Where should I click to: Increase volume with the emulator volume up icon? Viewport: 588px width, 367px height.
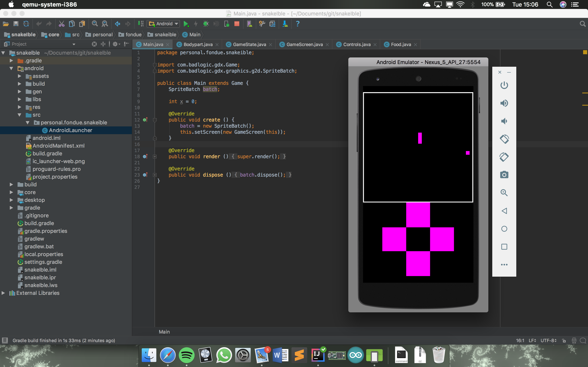click(504, 103)
